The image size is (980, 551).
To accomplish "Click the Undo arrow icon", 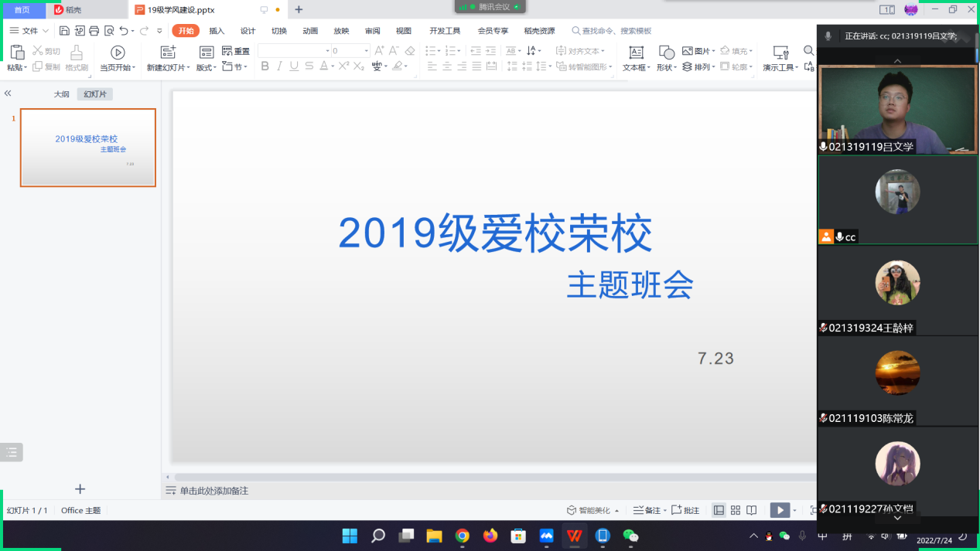I will 124,31.
